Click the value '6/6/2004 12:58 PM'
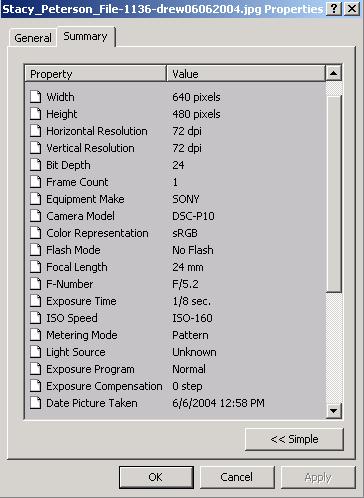 point(218,403)
